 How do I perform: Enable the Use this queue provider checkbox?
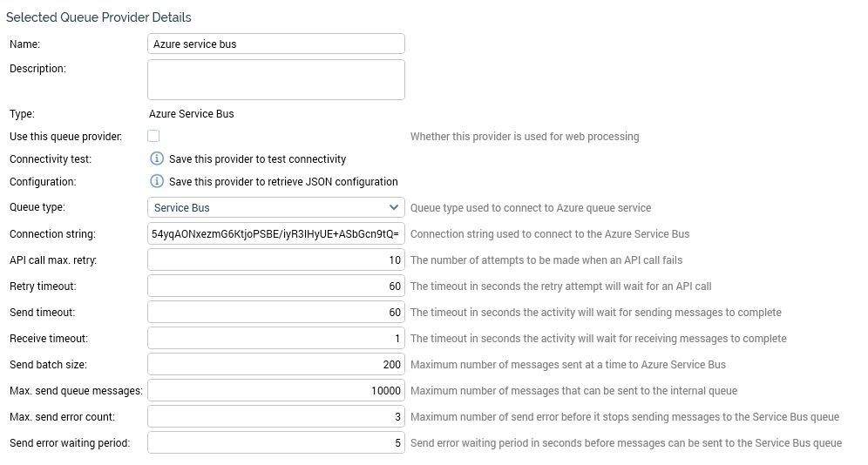[x=153, y=136]
